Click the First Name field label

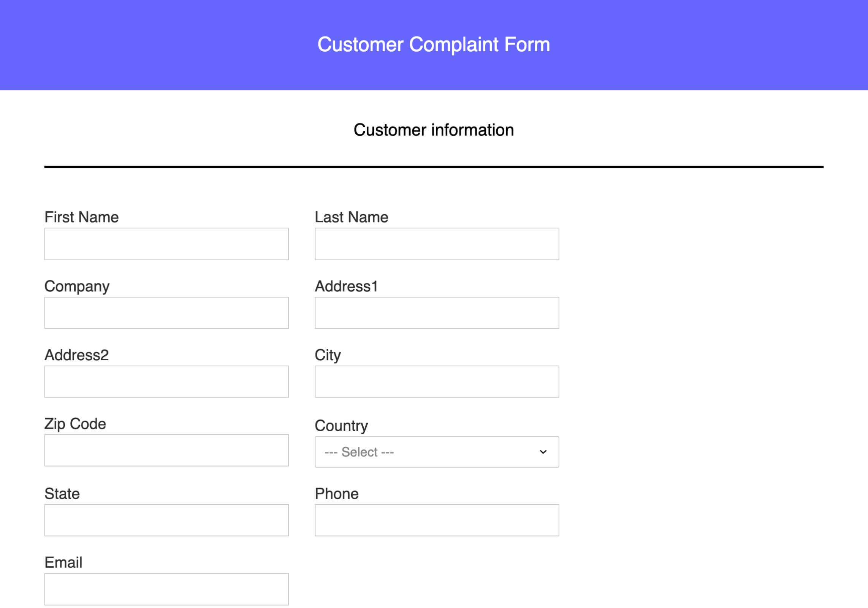click(81, 217)
